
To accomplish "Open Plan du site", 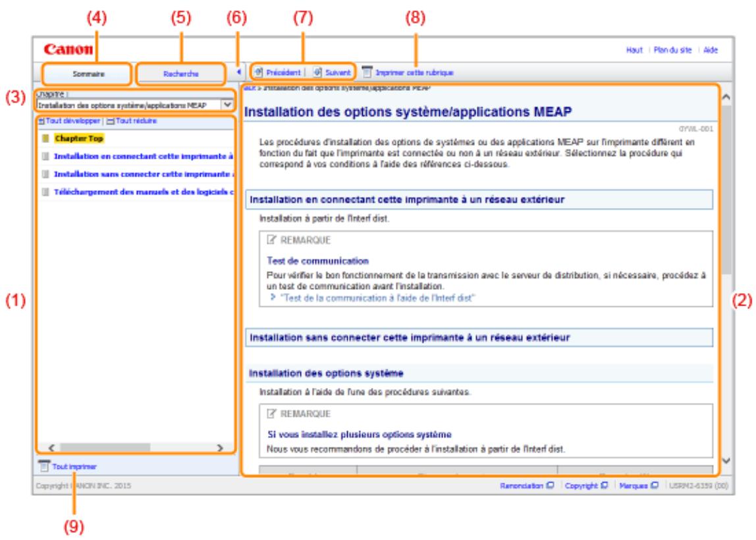I will tap(672, 49).
